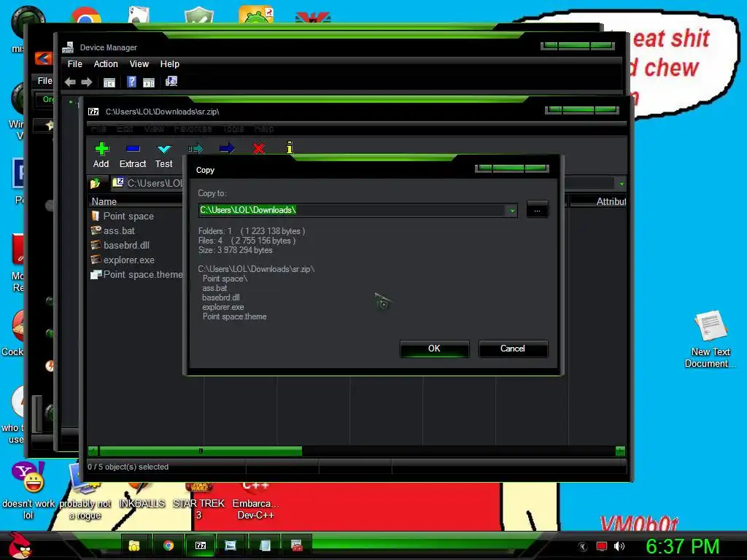747x560 pixels.
Task: Click the Forward arrow in Device Manager toolbar
Action: pyautogui.click(x=87, y=82)
